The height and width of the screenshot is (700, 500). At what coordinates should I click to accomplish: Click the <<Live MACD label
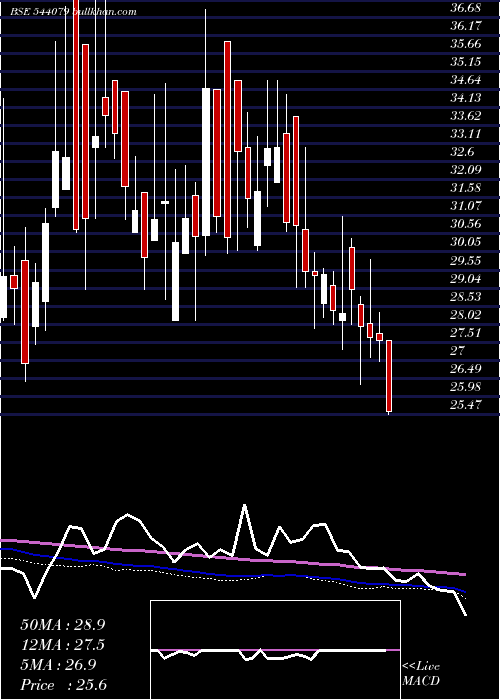coord(421,674)
